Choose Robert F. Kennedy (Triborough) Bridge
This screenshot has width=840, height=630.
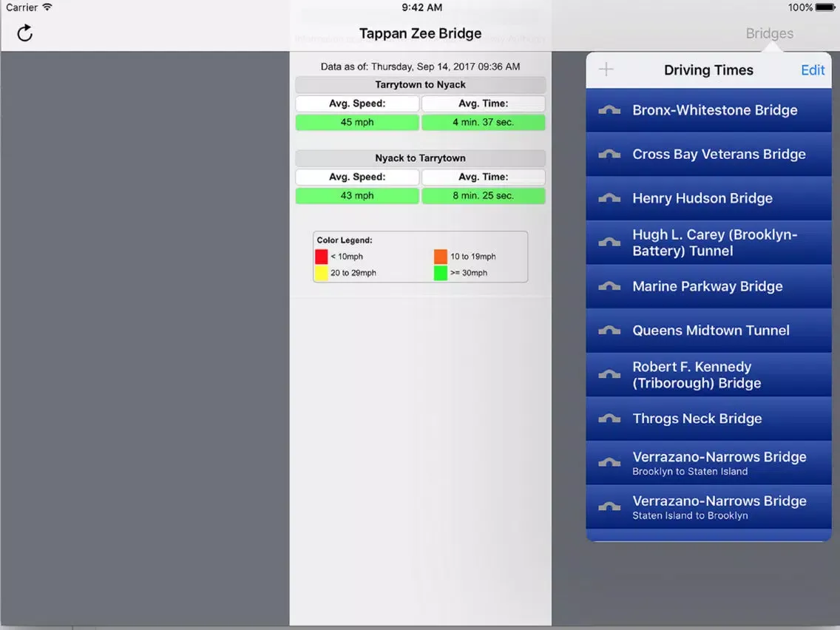tap(708, 374)
